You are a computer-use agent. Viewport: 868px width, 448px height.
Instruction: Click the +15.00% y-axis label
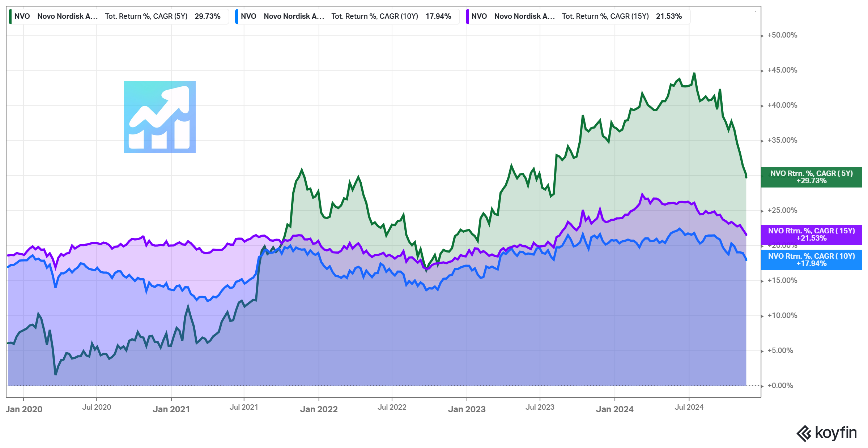click(x=782, y=280)
